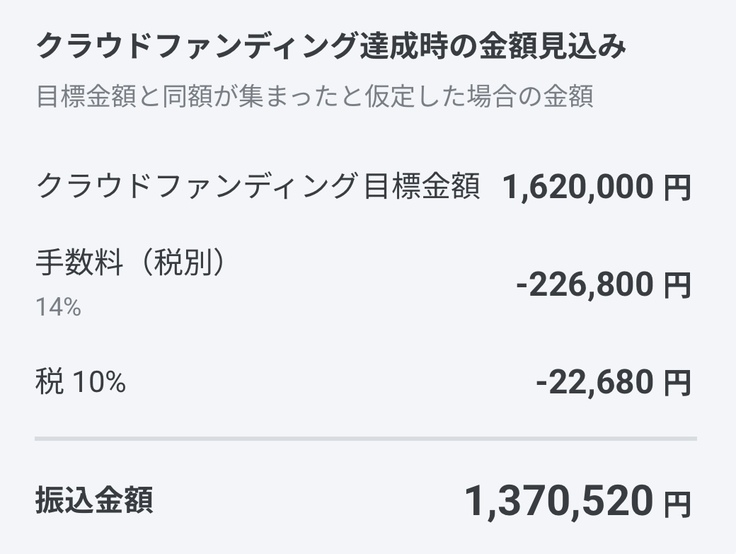Click the 円 beside 1,370,520
Viewport: 736px width, 554px height.
[x=677, y=501]
